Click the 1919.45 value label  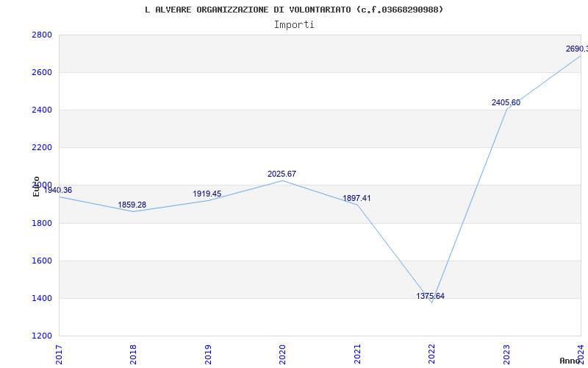point(207,194)
